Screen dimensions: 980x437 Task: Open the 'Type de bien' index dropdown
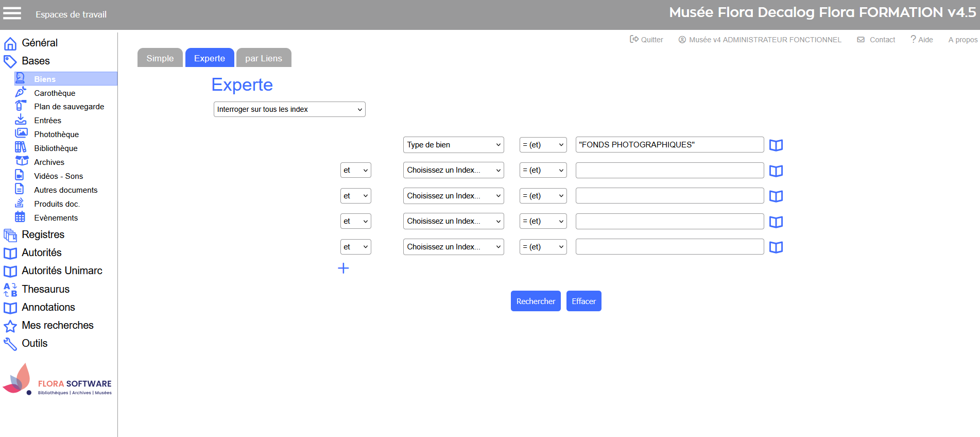pyautogui.click(x=453, y=145)
